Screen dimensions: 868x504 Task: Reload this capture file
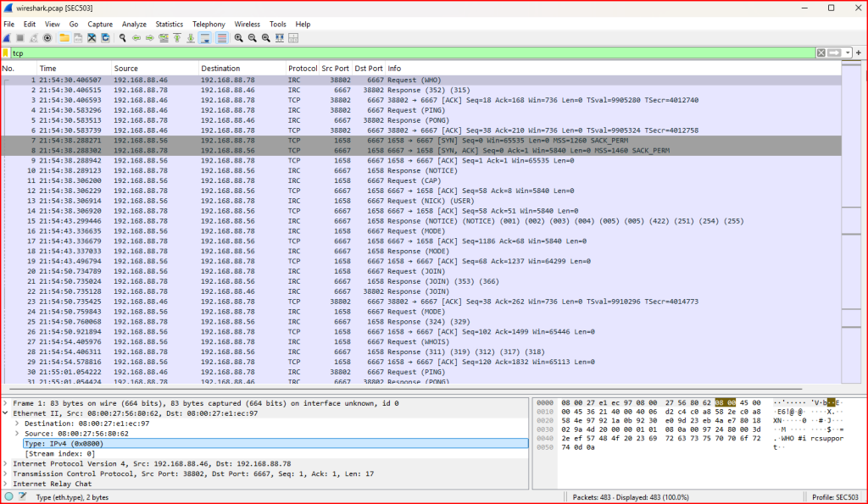tap(105, 38)
